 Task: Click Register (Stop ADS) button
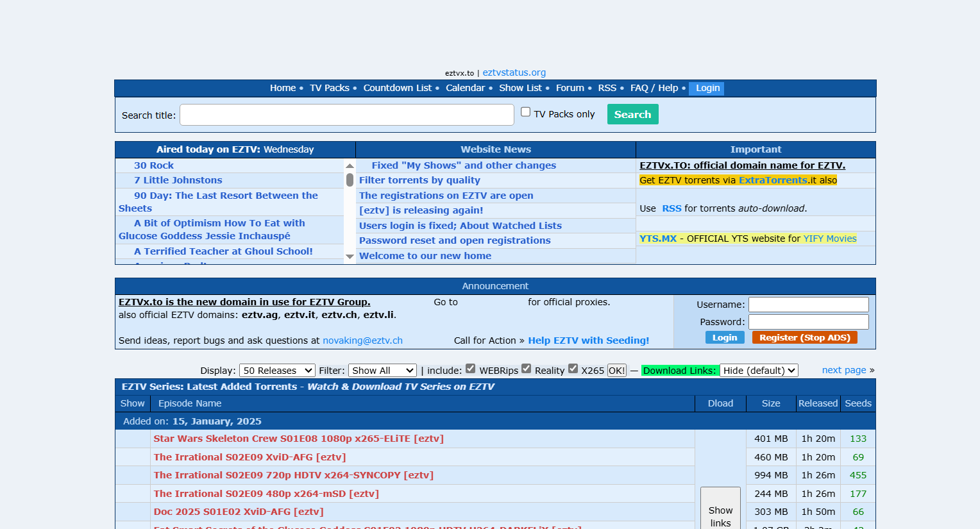tap(804, 337)
